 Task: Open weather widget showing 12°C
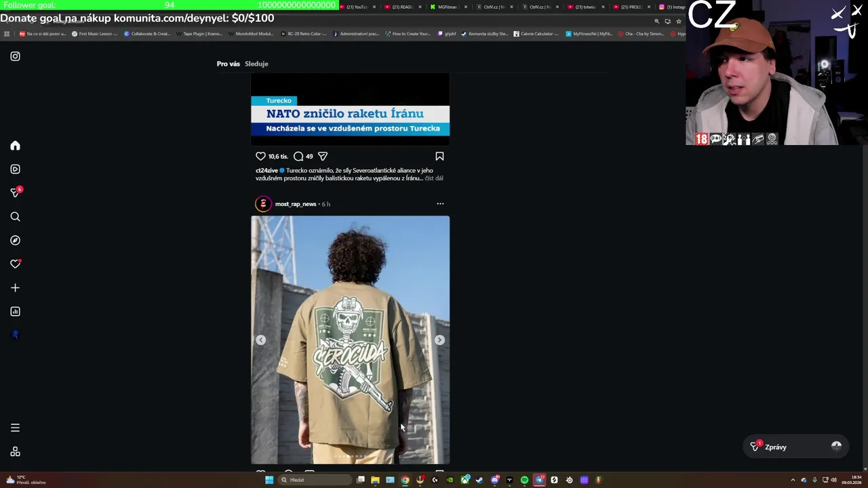[26, 480]
